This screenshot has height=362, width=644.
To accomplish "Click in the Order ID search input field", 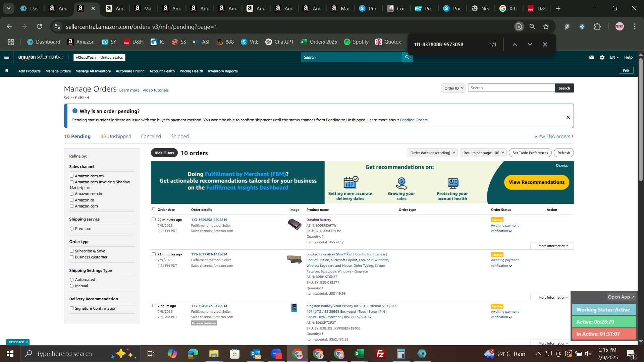I will pyautogui.click(x=512, y=88).
